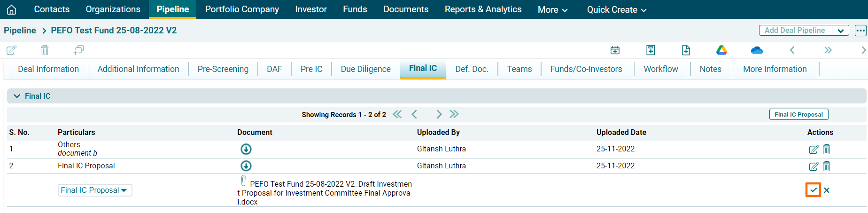Download the Final IC Proposal document
Image resolution: width=868 pixels, height=213 pixels.
[x=246, y=166]
